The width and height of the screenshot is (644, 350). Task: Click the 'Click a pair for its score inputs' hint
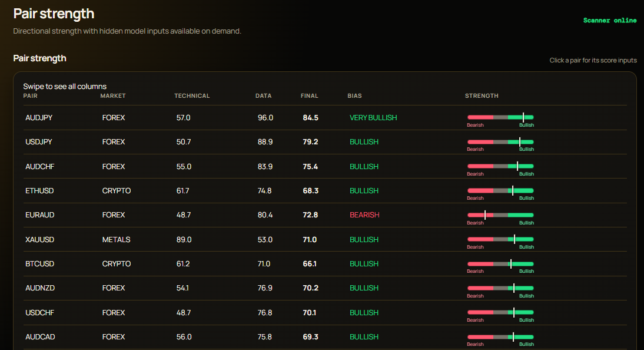(593, 60)
